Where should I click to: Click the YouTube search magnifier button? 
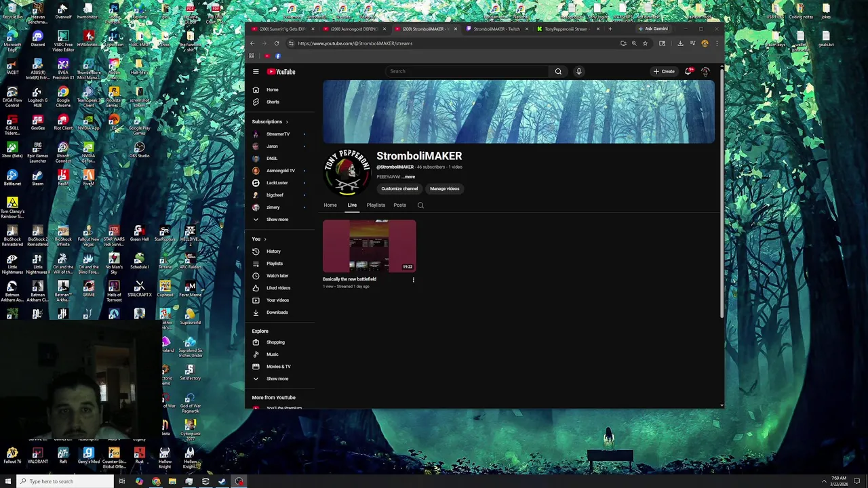[558, 71]
